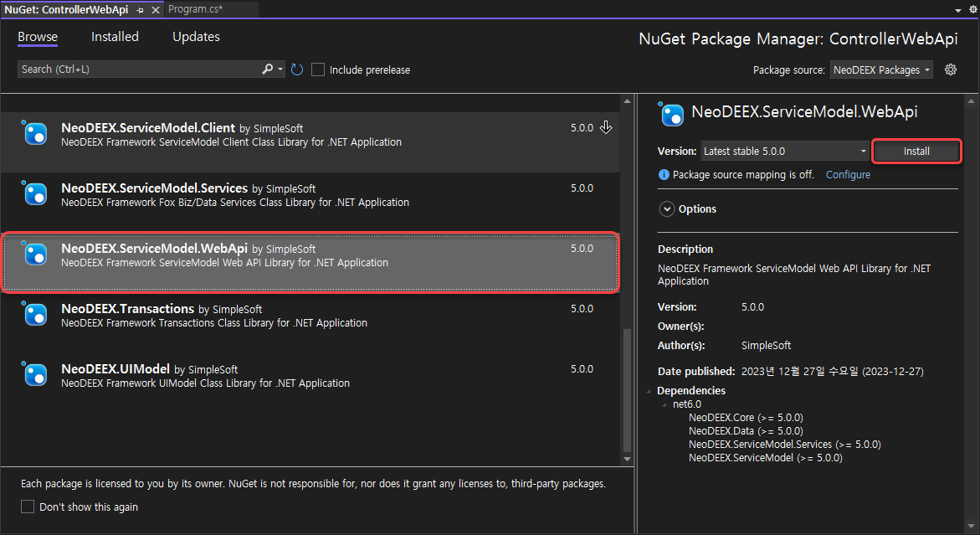Image resolution: width=980 pixels, height=535 pixels.
Task: Click the package source mapping info icon
Action: 664,175
